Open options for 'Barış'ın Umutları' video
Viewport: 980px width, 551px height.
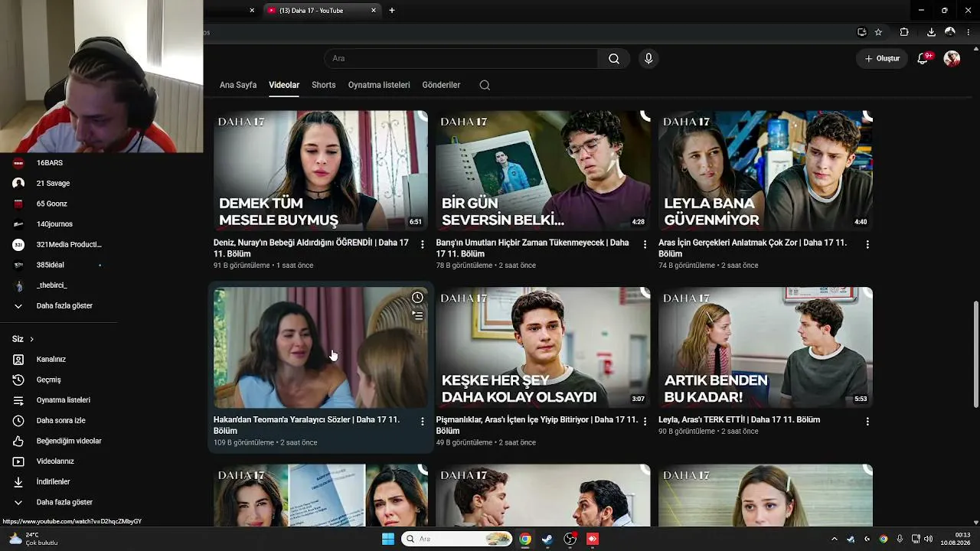[645, 244]
